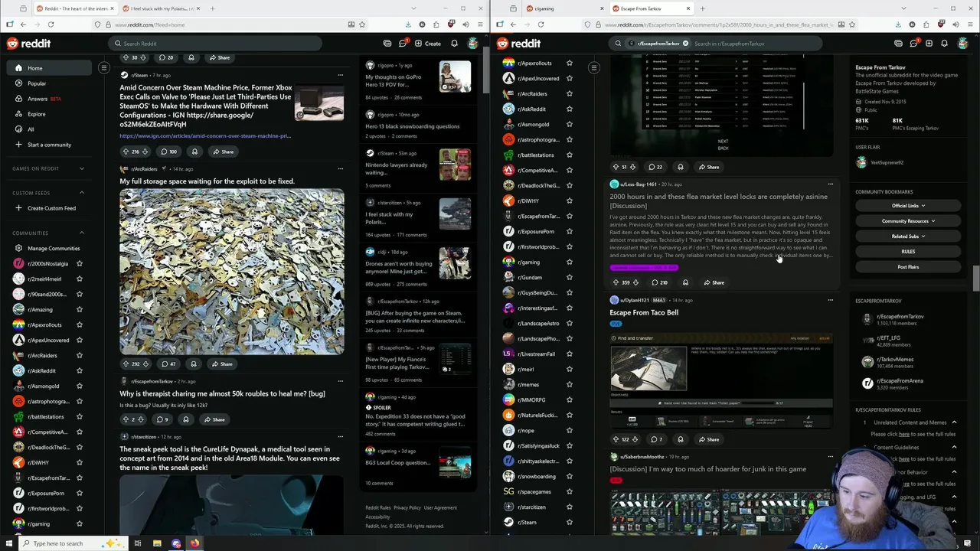Favorite r/battlestations star in left window
The image size is (980, 551).
(x=79, y=416)
